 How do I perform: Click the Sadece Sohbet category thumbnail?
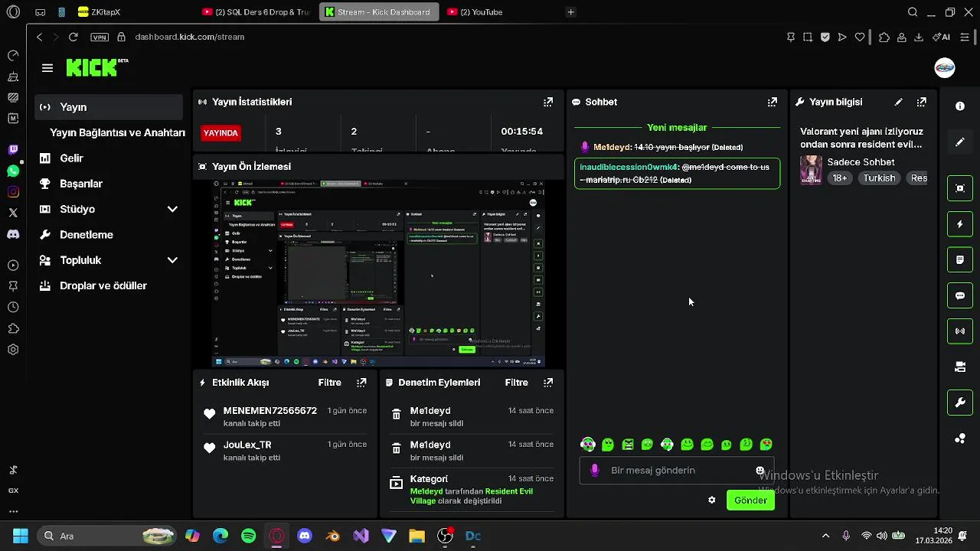[x=811, y=170]
